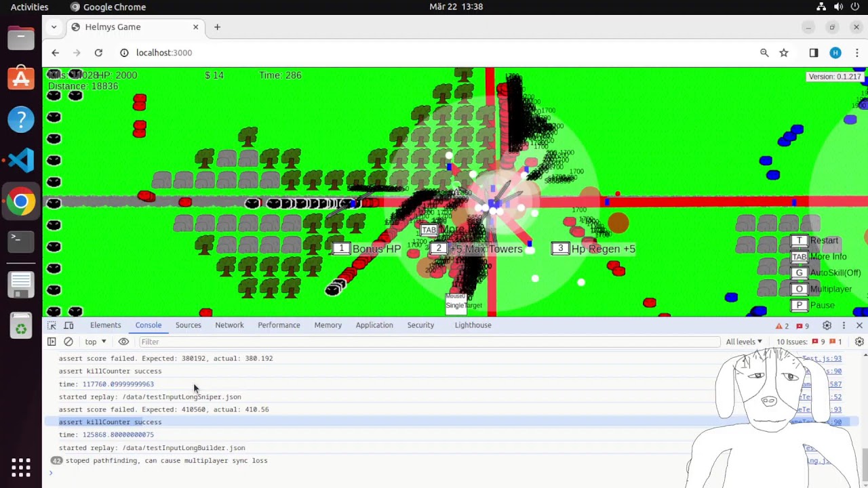
Task: Open DevTools three-dot customize menu
Action: tap(844, 325)
